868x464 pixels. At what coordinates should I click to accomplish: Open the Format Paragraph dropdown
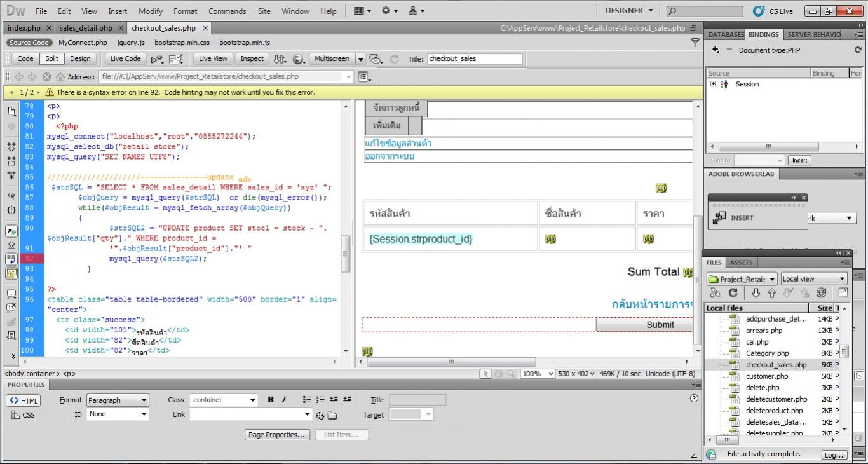pyautogui.click(x=118, y=400)
